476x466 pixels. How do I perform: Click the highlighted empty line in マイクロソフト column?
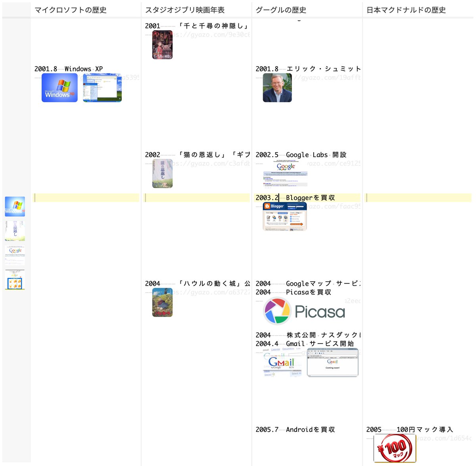pyautogui.click(x=86, y=197)
